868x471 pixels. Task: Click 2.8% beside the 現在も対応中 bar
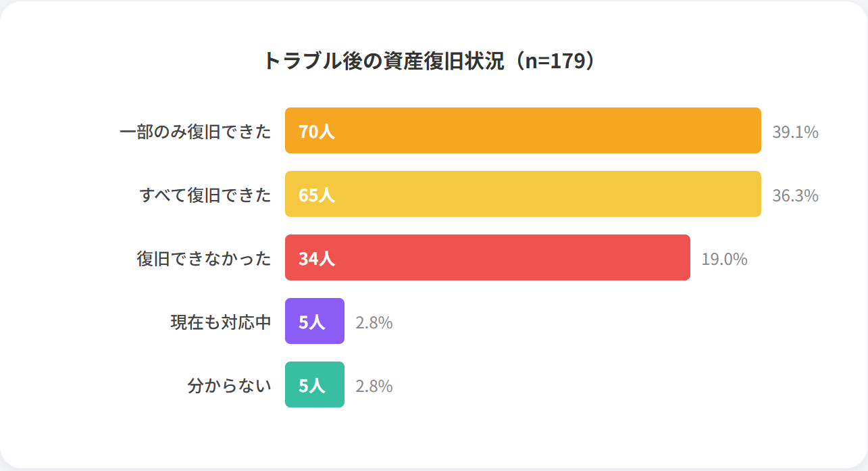374,323
